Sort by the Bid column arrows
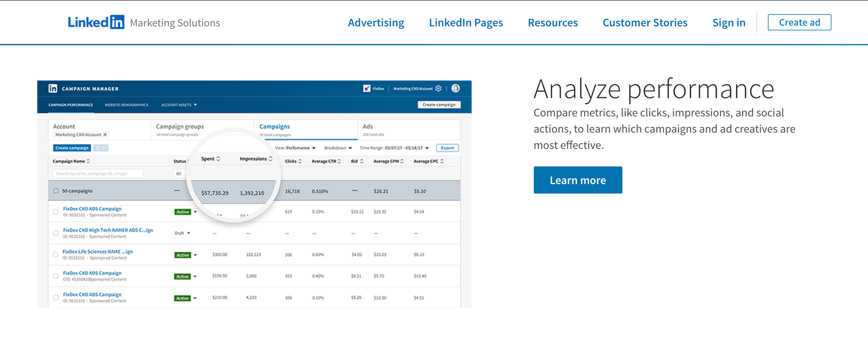This screenshot has height=339, width=868. (x=362, y=161)
